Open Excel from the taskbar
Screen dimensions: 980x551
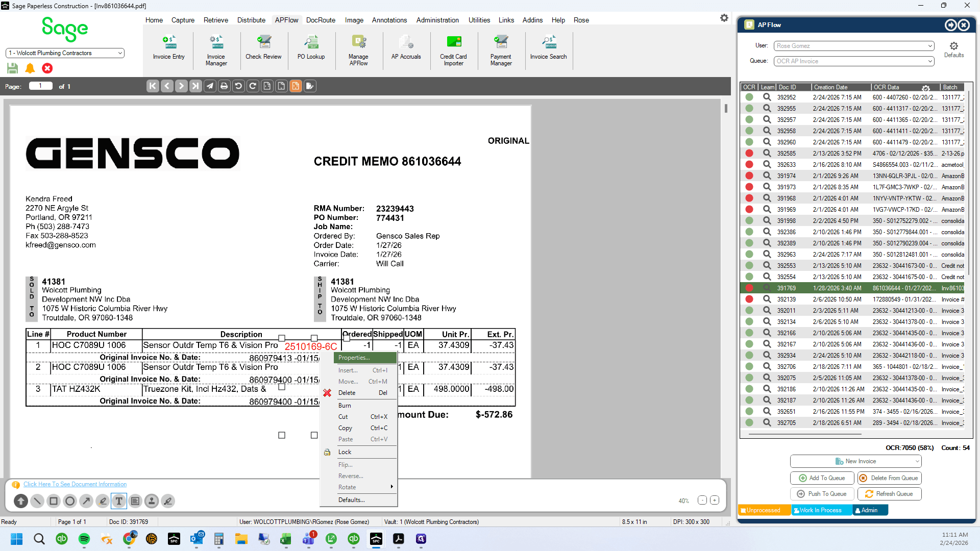pyautogui.click(x=285, y=539)
